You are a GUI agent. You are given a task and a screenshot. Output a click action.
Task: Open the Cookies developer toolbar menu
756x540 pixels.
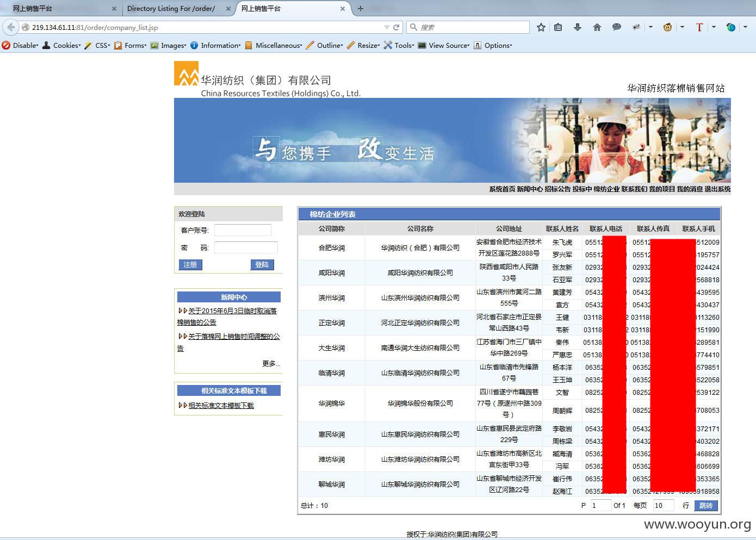click(x=61, y=46)
